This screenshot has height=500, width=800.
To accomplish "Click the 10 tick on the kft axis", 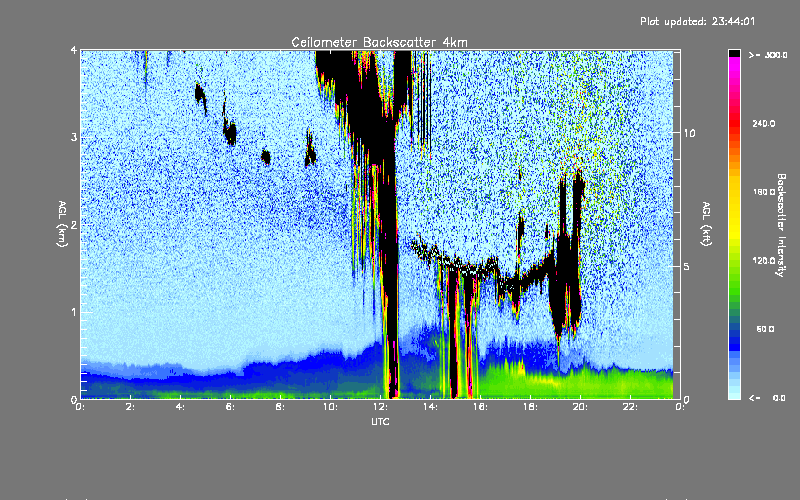I will pyautogui.click(x=689, y=133).
